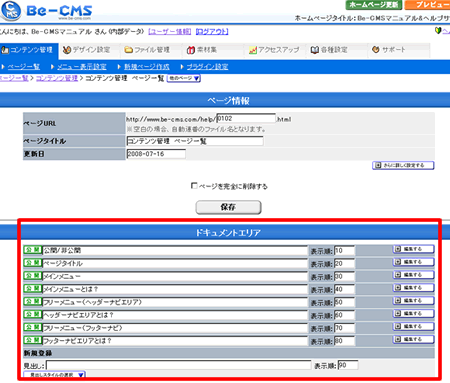Click the フッターナビエリアとは？ heading text field

click(175, 341)
